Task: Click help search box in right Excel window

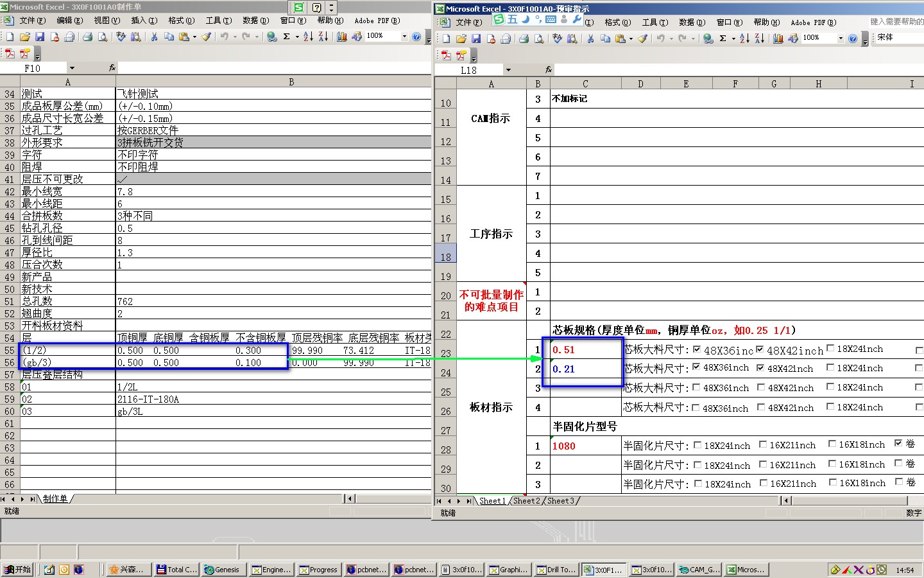Action: click(x=896, y=21)
